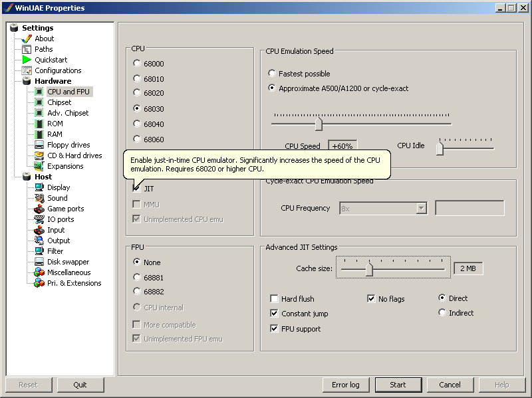Image resolution: width=532 pixels, height=398 pixels.
Task: Click the CPU speed slider thumb
Action: coord(319,124)
